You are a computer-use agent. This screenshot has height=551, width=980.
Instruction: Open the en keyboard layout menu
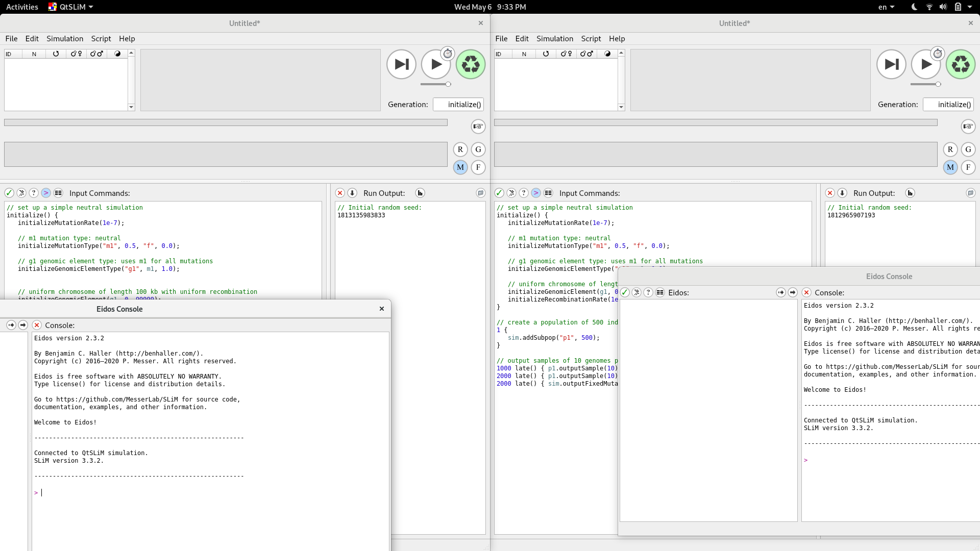[886, 7]
